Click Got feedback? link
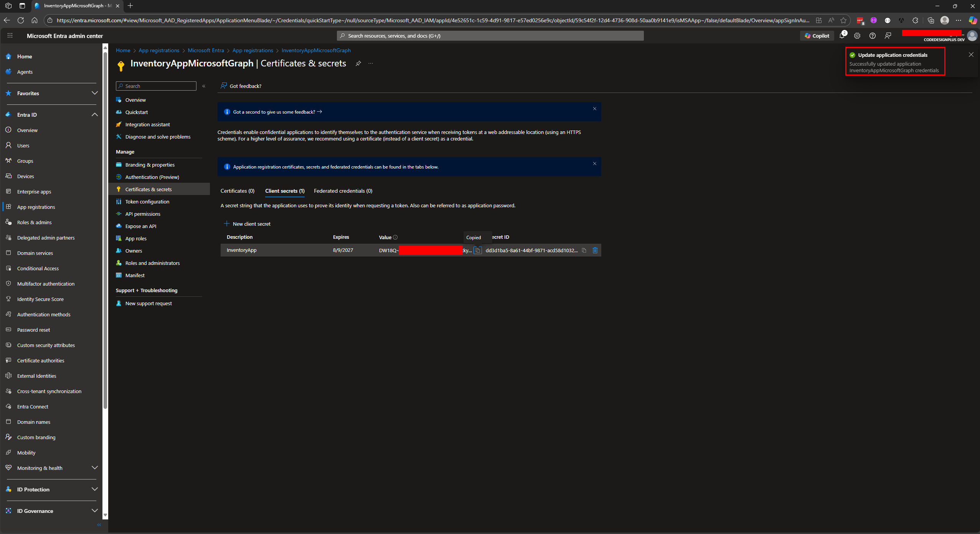The height and width of the screenshot is (534, 980). [241, 86]
